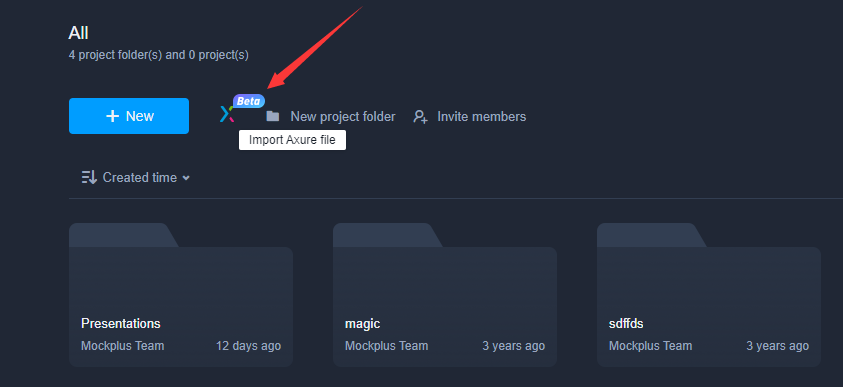
Task: Click the sdffds folder name
Action: pos(626,324)
